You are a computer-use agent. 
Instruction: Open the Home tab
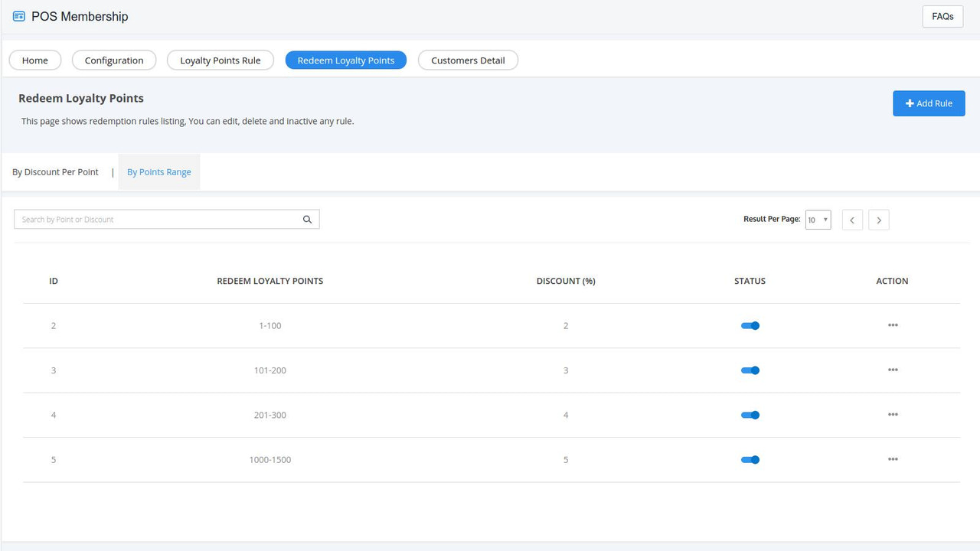(x=35, y=60)
